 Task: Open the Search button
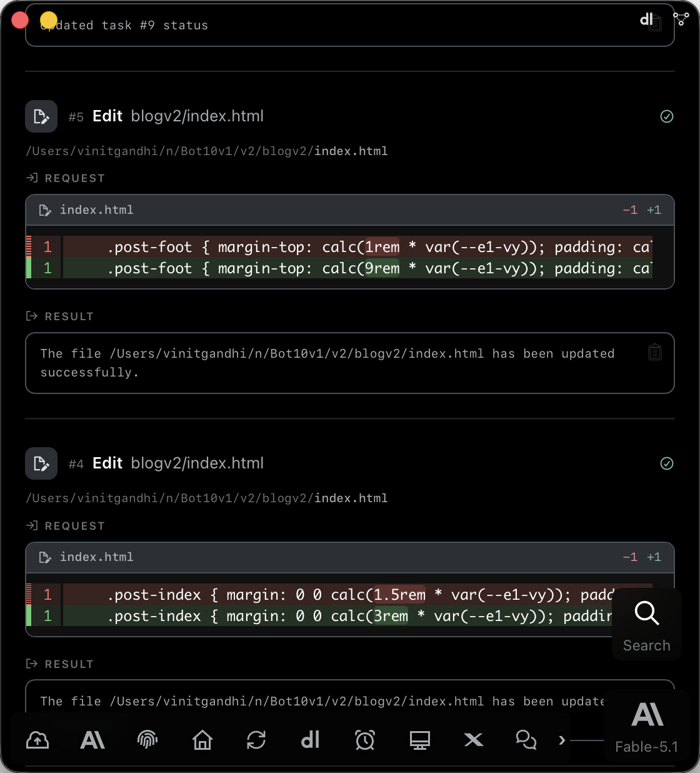[647, 625]
